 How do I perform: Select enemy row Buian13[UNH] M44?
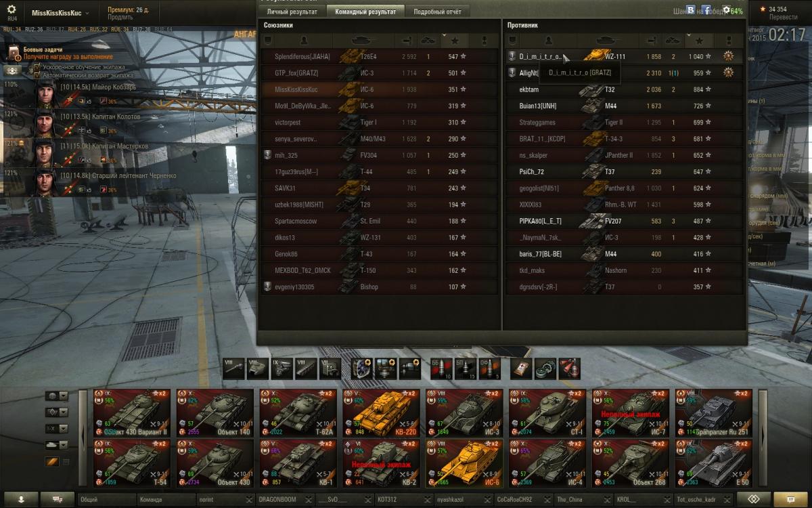point(625,106)
